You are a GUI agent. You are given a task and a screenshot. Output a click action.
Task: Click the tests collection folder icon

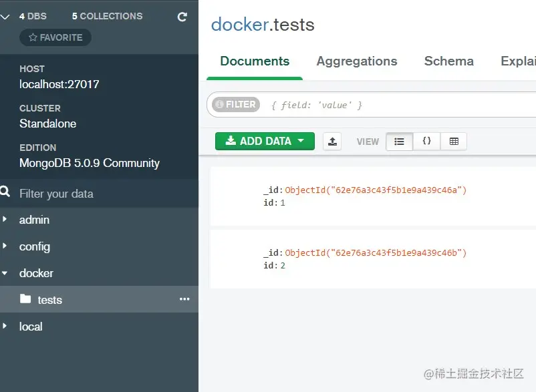[x=25, y=299]
